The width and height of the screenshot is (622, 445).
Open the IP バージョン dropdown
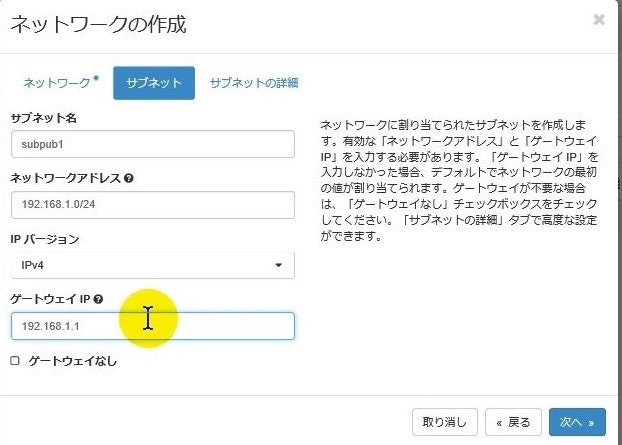(x=153, y=265)
